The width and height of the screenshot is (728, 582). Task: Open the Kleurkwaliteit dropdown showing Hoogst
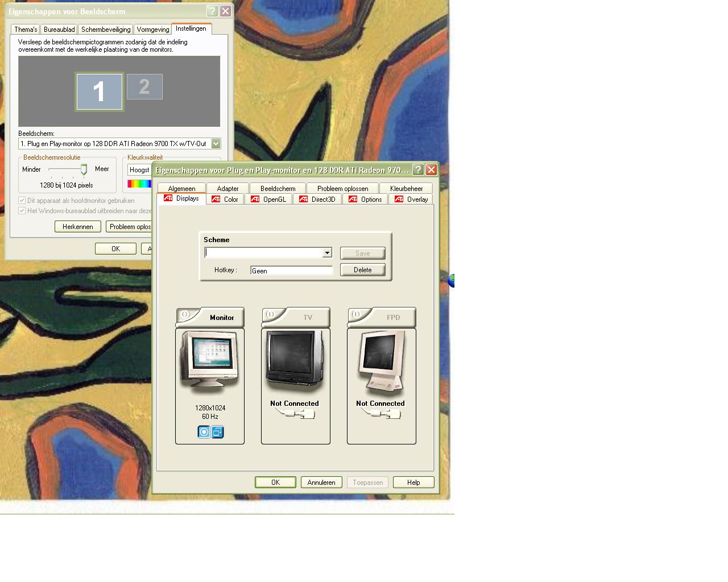point(139,170)
